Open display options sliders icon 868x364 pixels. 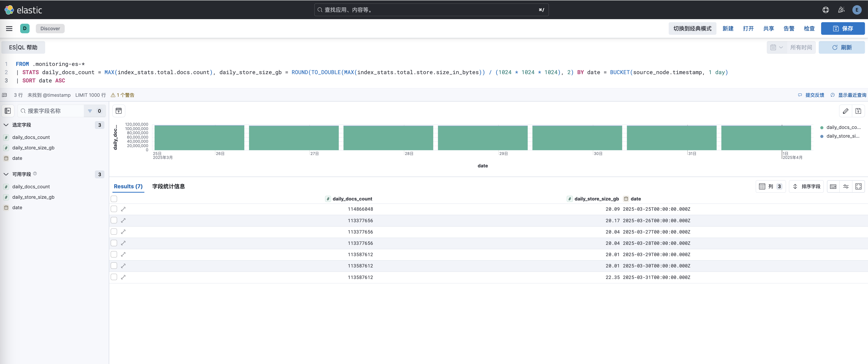point(846,187)
